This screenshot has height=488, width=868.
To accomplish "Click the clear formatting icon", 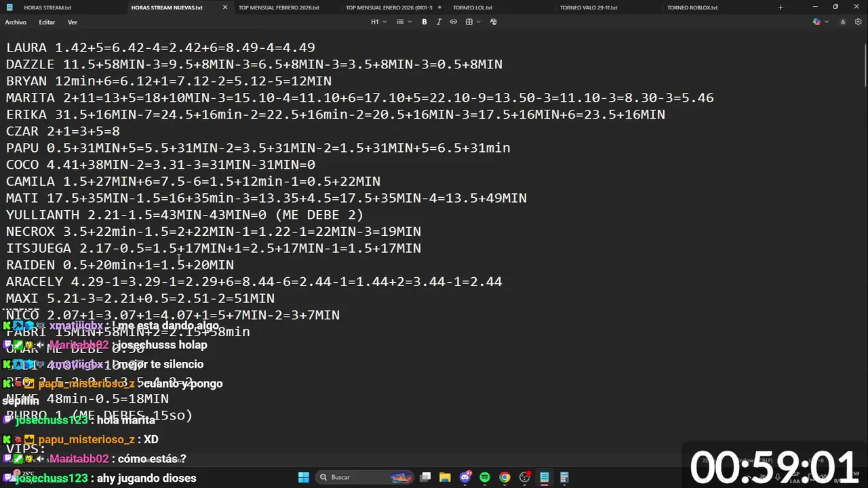I will (493, 22).
